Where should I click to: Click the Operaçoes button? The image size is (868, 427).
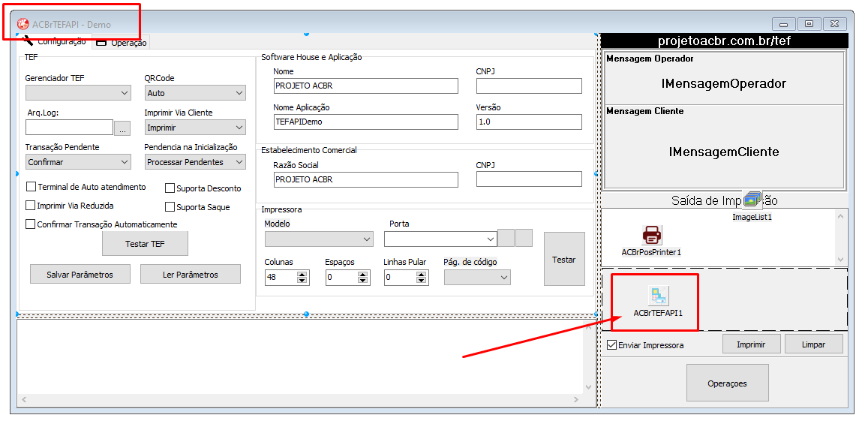coord(728,383)
